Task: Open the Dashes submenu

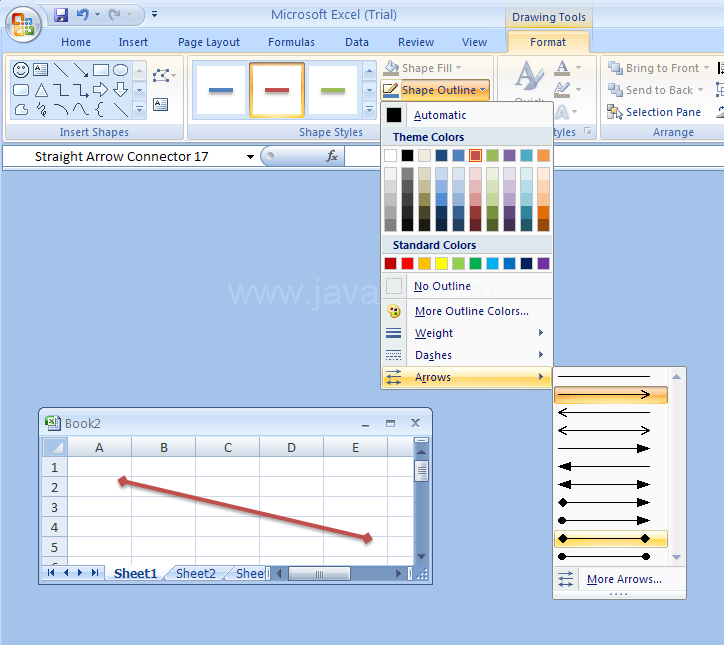Action: [467, 355]
